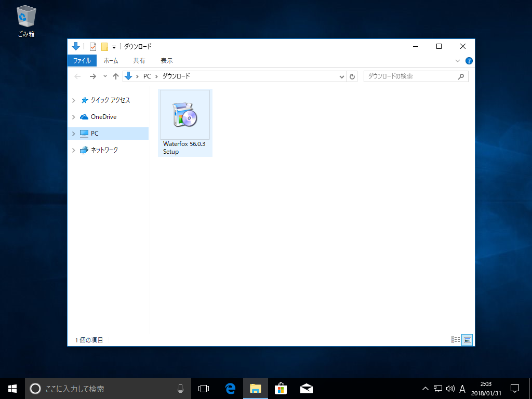Open the Customize Quick Access Toolbar dropdown
The width and height of the screenshot is (532, 399).
tap(114, 47)
